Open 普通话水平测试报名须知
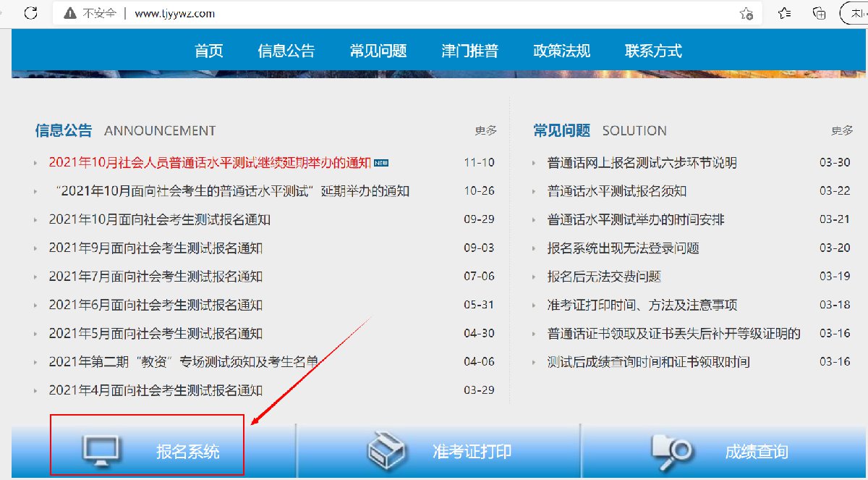Viewport: 868px width, 480px height. tap(617, 191)
